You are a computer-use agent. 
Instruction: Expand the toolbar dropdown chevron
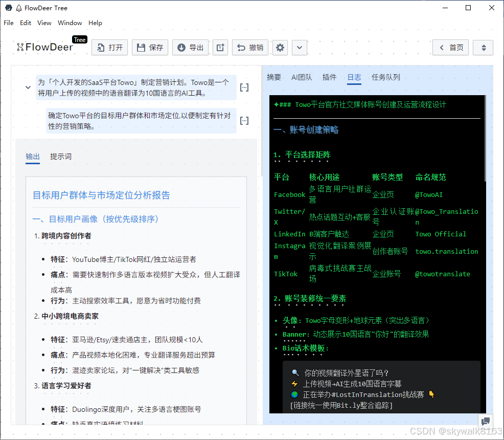[x=299, y=48]
